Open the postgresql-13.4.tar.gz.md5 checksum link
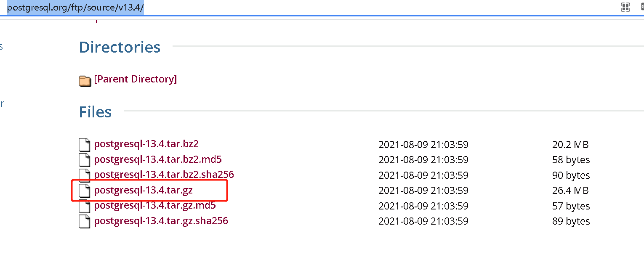644x273 pixels. 155,206
